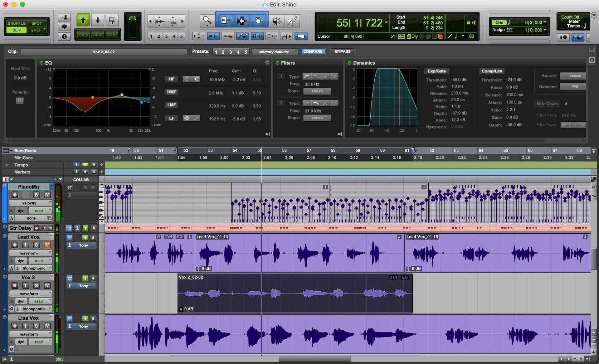Open the velocity view selector on PianoMg
599x364 pixels.
pyautogui.click(x=30, y=203)
